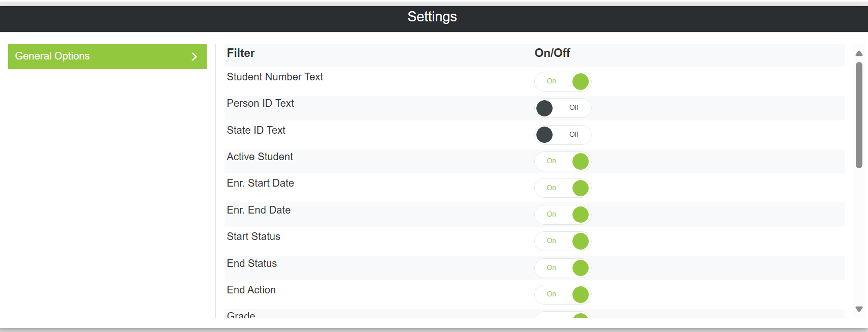
Task: Enable the Person ID Text toggle
Action: tap(563, 108)
